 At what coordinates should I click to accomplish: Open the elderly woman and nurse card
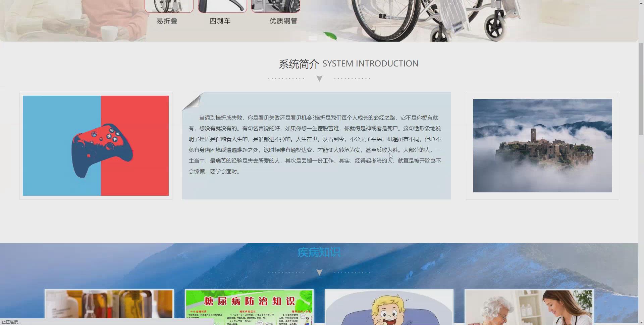coord(529,307)
